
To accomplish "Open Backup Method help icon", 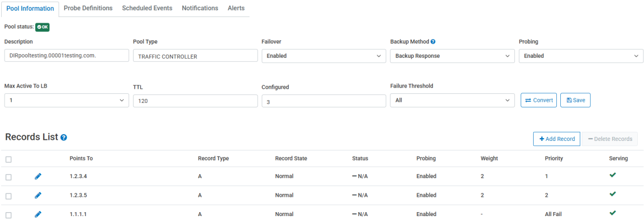I will [x=433, y=41].
